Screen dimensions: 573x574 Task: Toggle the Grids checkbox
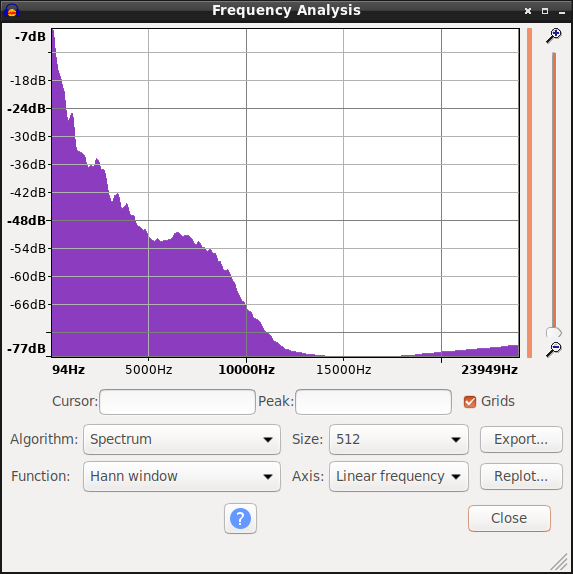click(x=470, y=402)
